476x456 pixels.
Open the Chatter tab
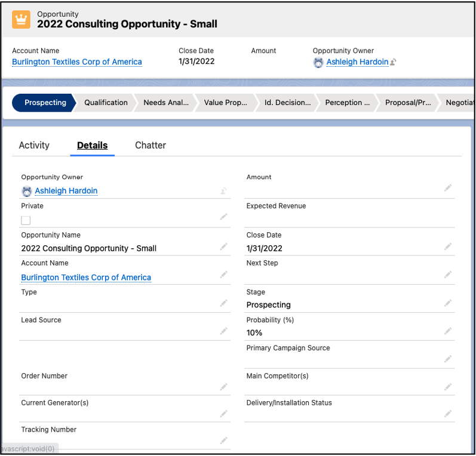[151, 145]
